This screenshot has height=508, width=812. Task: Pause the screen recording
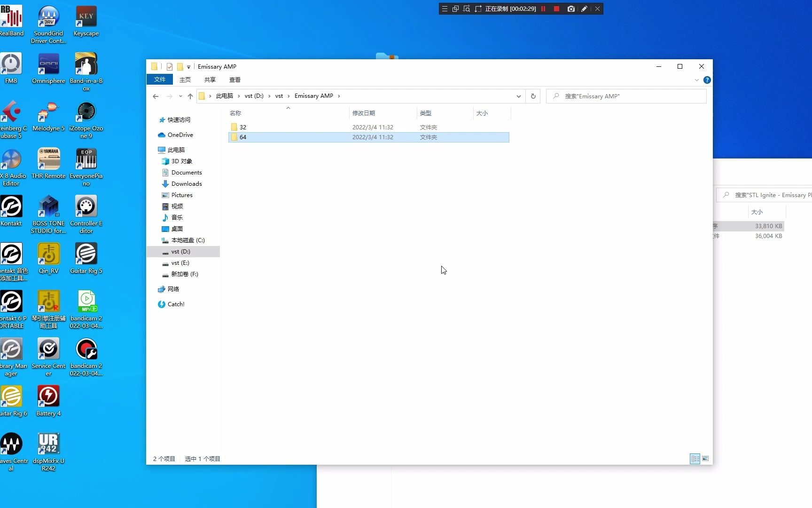pos(543,9)
